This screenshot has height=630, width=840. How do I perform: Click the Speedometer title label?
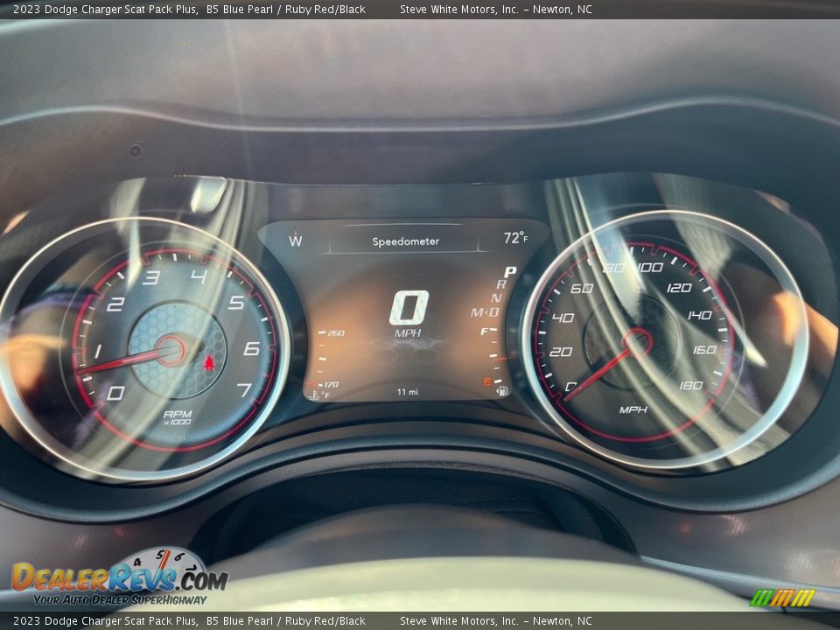(x=405, y=241)
